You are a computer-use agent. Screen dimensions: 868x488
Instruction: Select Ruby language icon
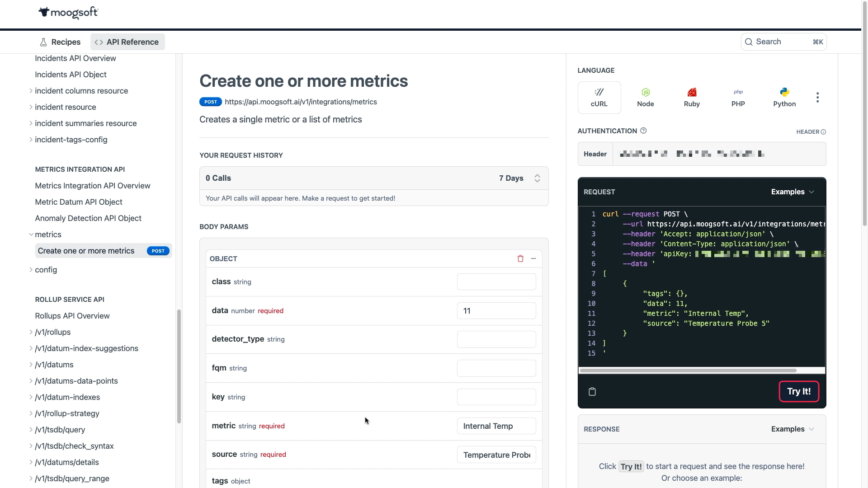692,98
